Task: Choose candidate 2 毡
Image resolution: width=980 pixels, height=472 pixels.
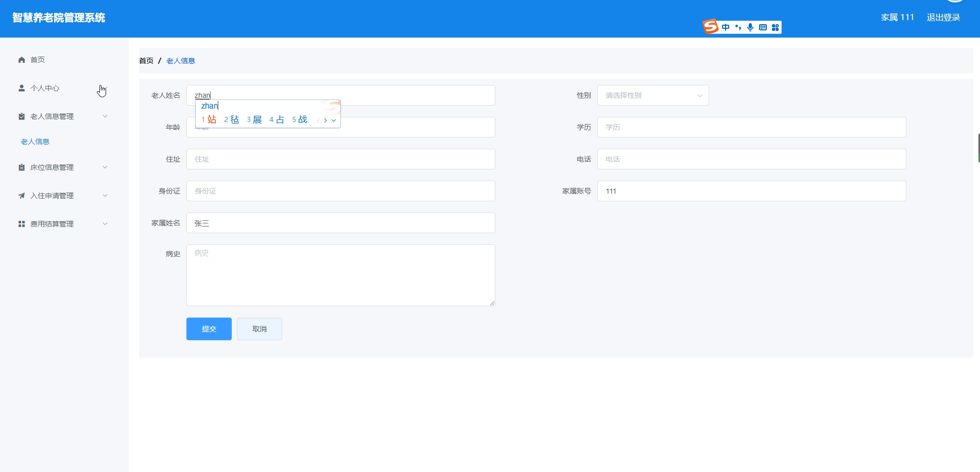Action: 232,120
